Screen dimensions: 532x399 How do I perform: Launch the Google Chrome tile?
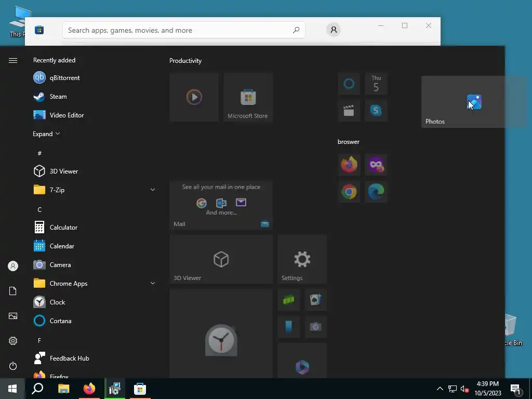(x=349, y=192)
